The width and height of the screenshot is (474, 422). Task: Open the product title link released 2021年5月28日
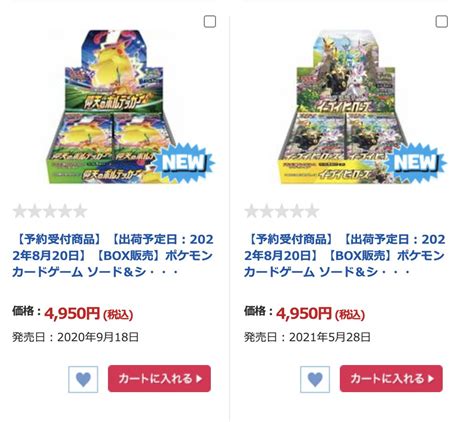[345, 256]
